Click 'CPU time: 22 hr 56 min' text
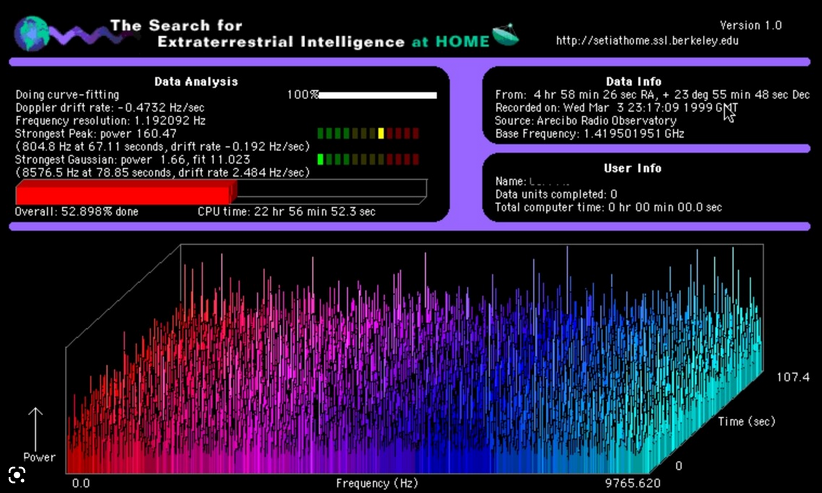 click(286, 211)
